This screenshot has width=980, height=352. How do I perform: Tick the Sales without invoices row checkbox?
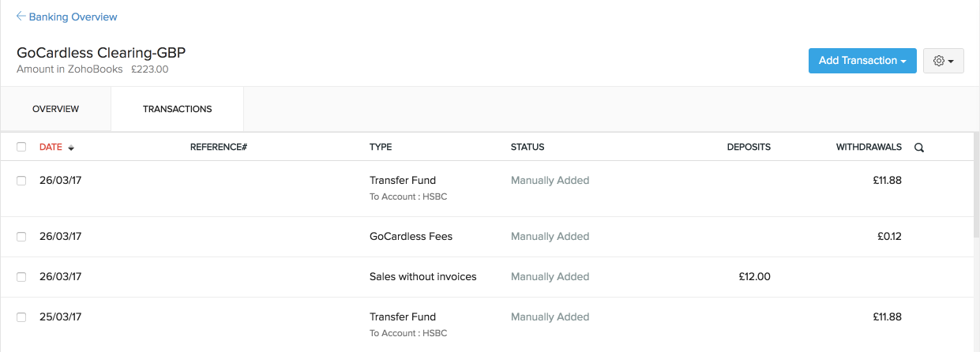pos(21,277)
